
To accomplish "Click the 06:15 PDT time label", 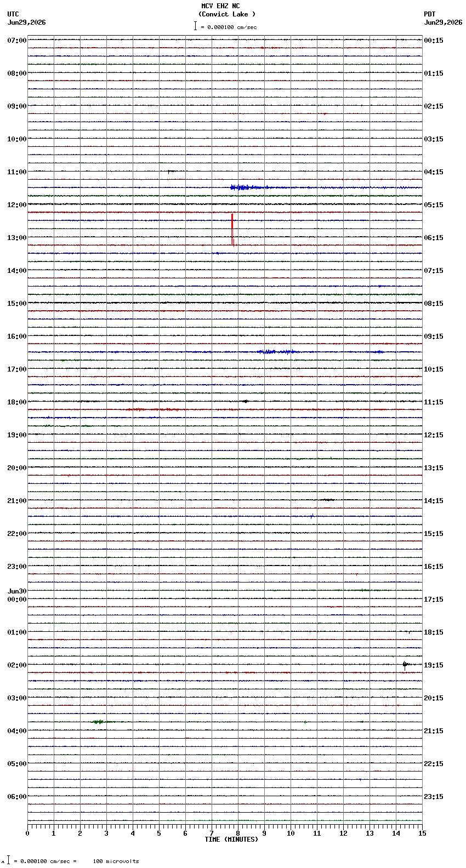I will (x=434, y=238).
